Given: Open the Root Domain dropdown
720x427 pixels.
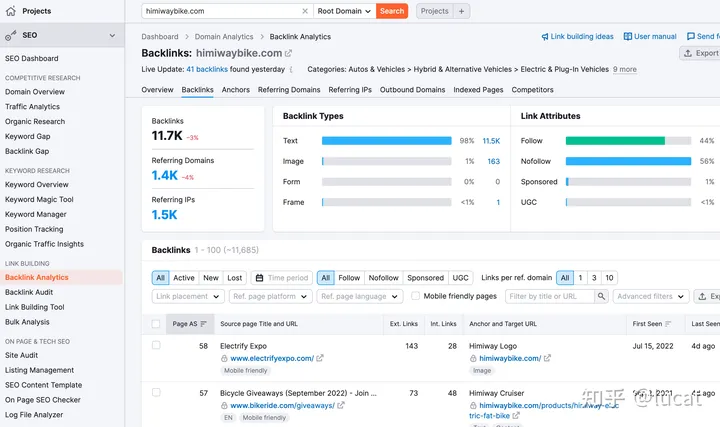Looking at the screenshot, I should (344, 11).
